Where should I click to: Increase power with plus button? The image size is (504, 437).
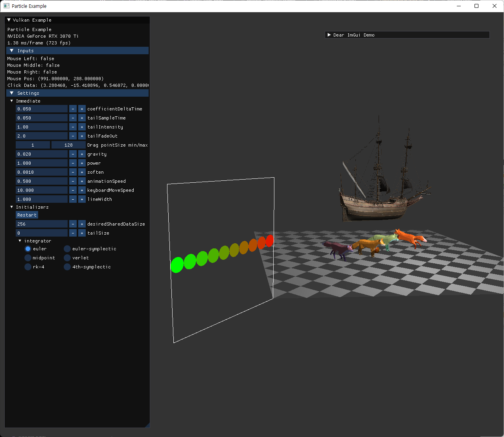tap(82, 163)
